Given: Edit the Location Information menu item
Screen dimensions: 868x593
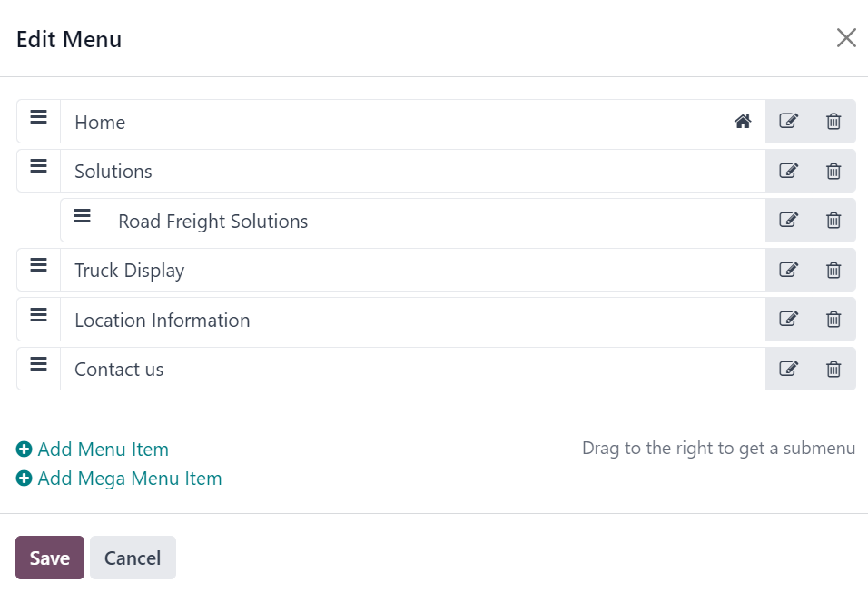Looking at the screenshot, I should coord(788,319).
